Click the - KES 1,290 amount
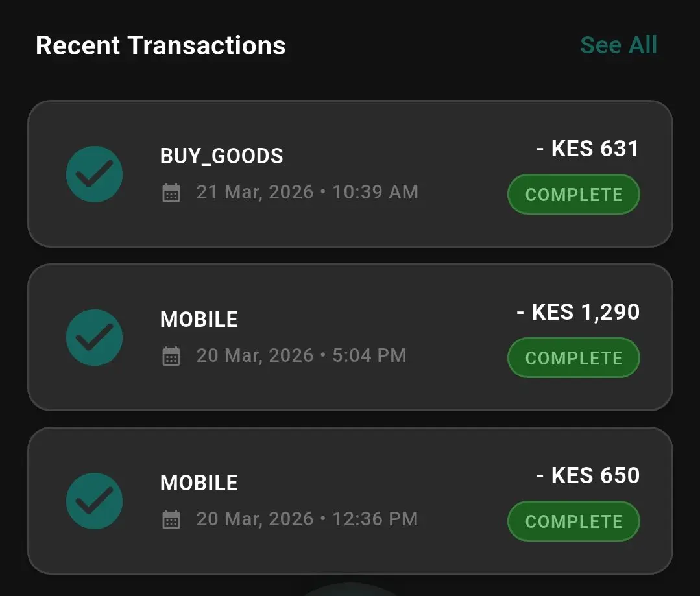This screenshot has height=596, width=700. (x=578, y=313)
